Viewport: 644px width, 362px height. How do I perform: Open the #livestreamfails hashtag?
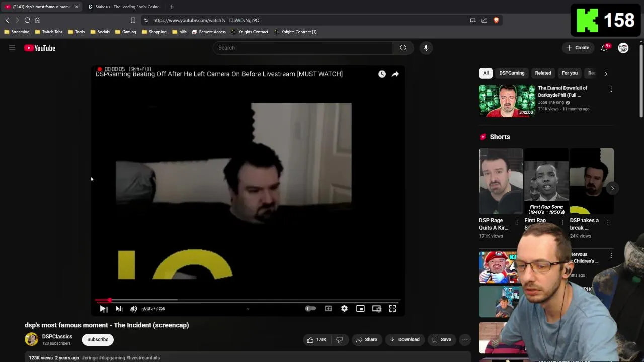point(143,358)
